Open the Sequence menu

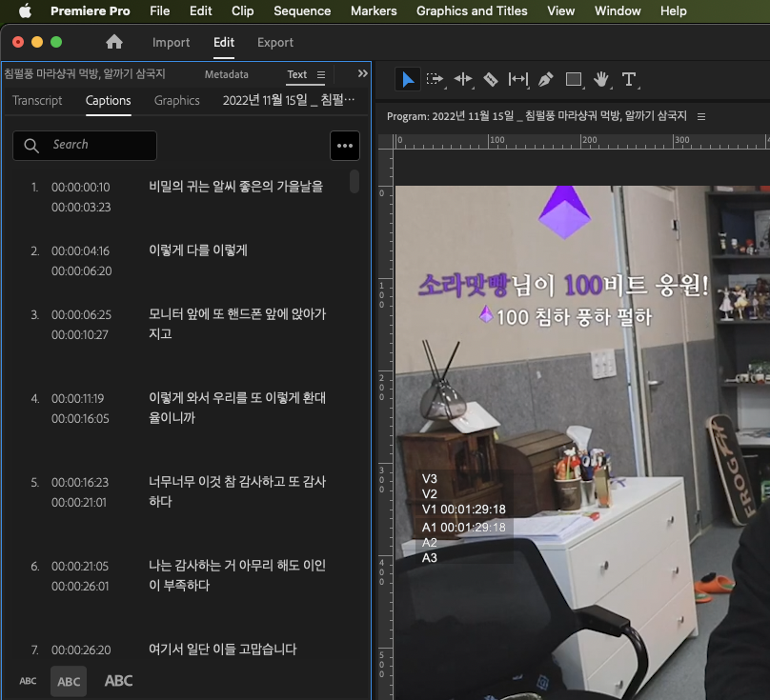[x=302, y=10]
